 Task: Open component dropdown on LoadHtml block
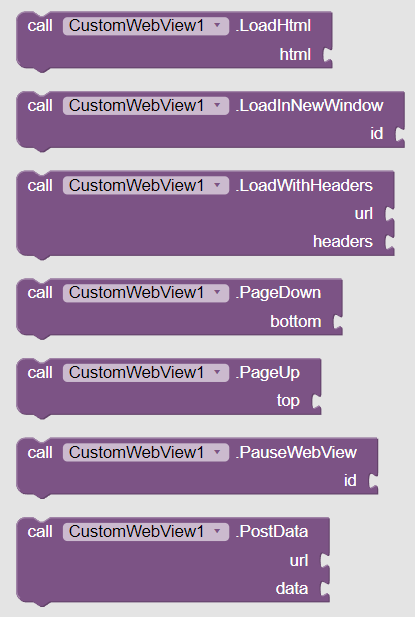[x=146, y=26]
